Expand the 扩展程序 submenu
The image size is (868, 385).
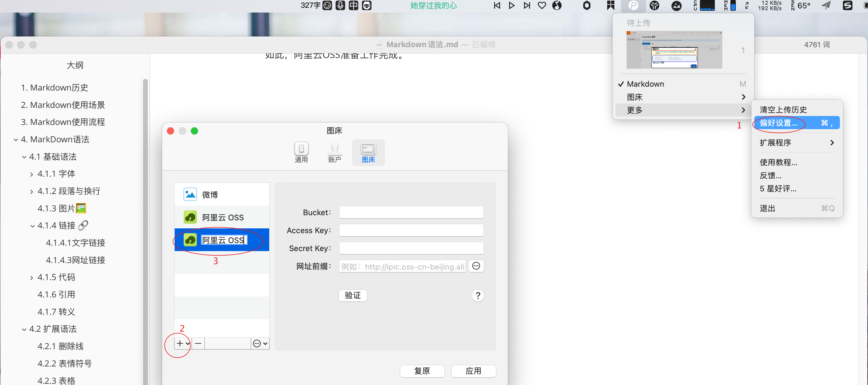click(796, 143)
